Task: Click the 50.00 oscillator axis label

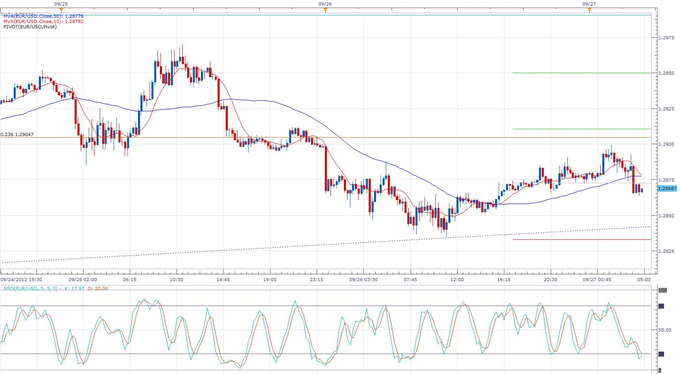Action: 665,330
